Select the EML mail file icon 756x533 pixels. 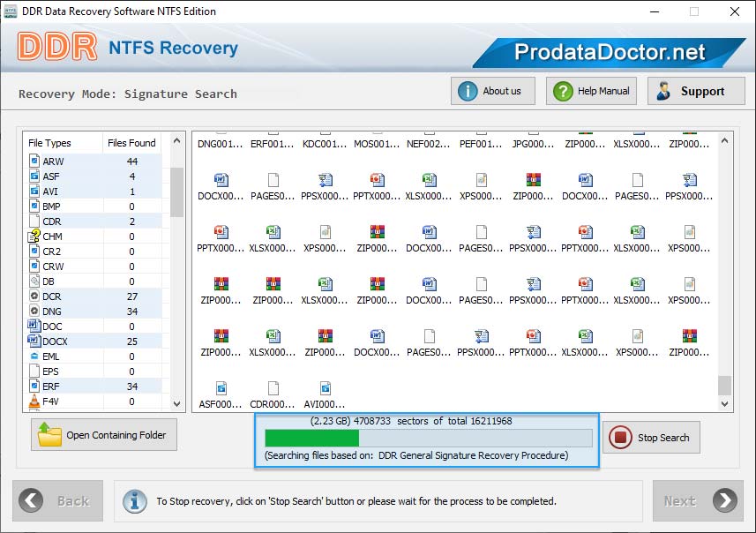[34, 356]
